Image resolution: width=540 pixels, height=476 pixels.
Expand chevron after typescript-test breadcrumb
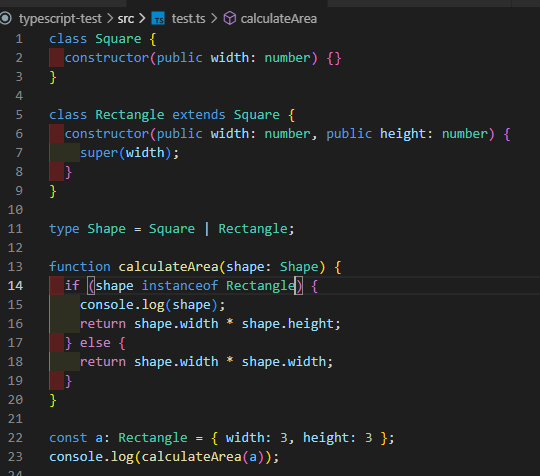[x=110, y=19]
